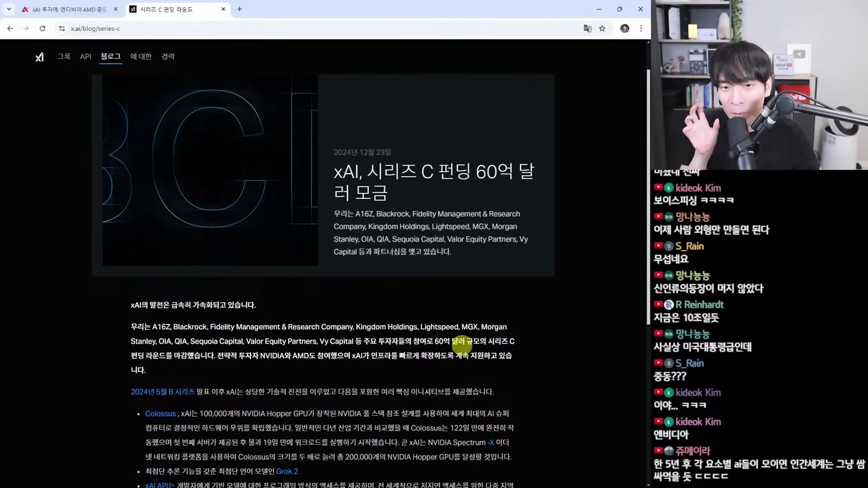Open the '-X' Spectrum link

[491, 442]
